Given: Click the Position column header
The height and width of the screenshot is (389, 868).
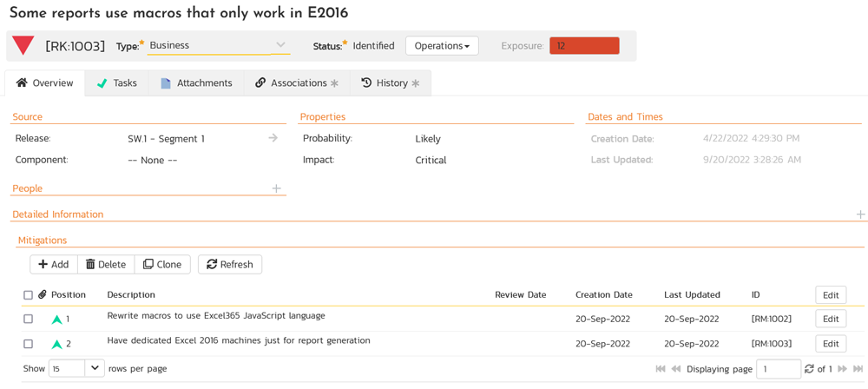Looking at the screenshot, I should (69, 295).
